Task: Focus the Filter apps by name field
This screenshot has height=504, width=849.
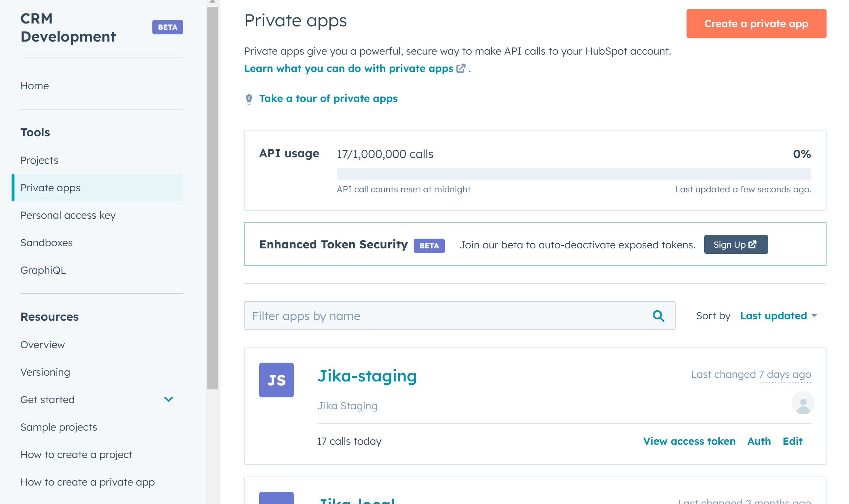Action: (460, 316)
